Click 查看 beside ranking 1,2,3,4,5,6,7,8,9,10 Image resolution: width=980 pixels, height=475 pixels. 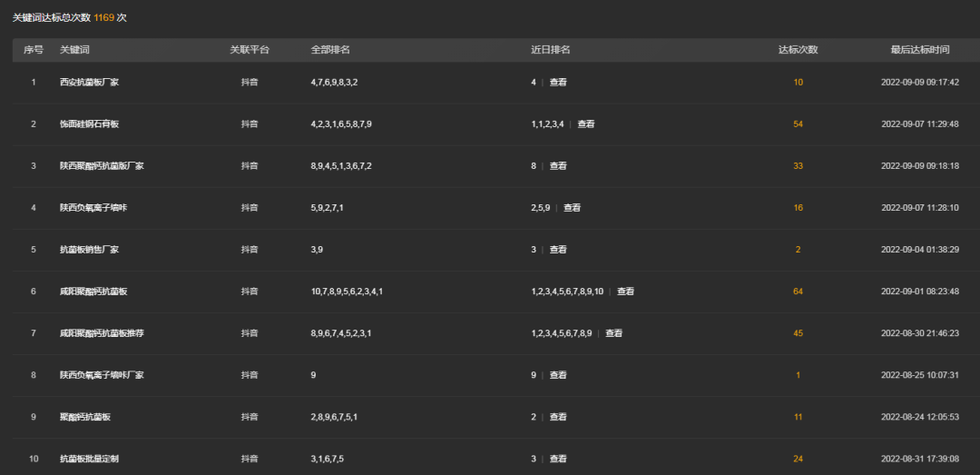626,292
